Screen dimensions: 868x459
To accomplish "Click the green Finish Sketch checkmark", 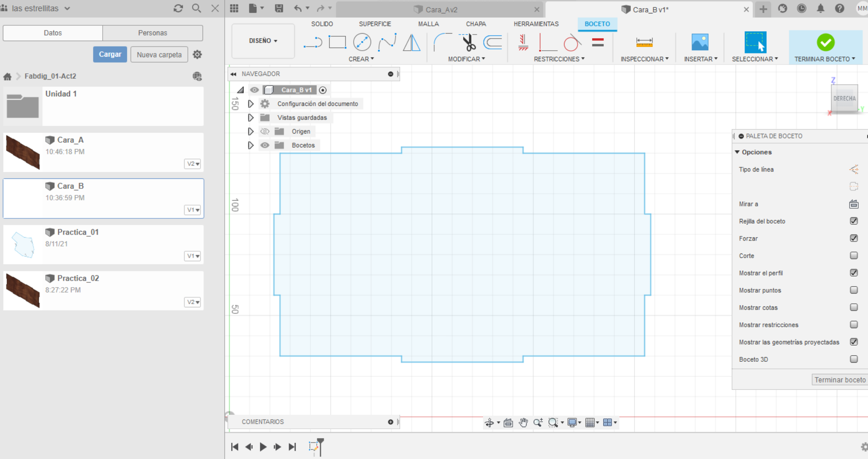I will (x=826, y=42).
